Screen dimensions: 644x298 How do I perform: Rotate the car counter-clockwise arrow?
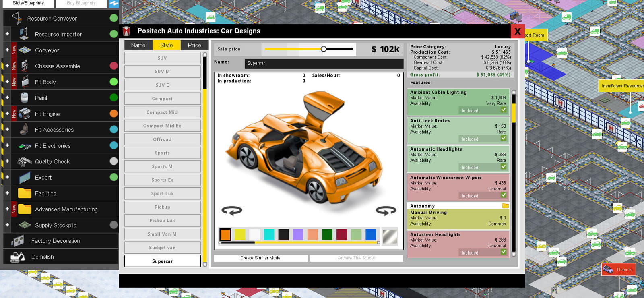point(232,210)
